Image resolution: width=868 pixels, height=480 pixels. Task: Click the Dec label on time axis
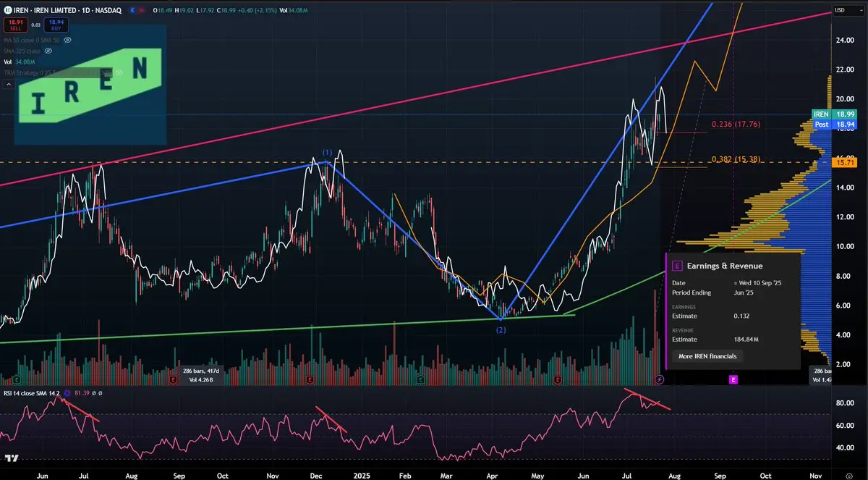(316, 476)
